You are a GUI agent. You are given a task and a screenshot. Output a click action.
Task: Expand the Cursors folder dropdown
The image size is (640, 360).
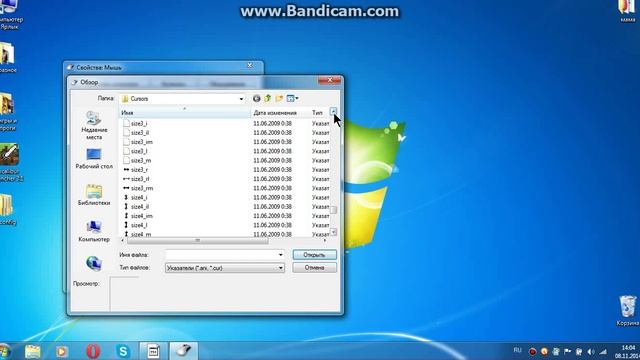(241, 99)
